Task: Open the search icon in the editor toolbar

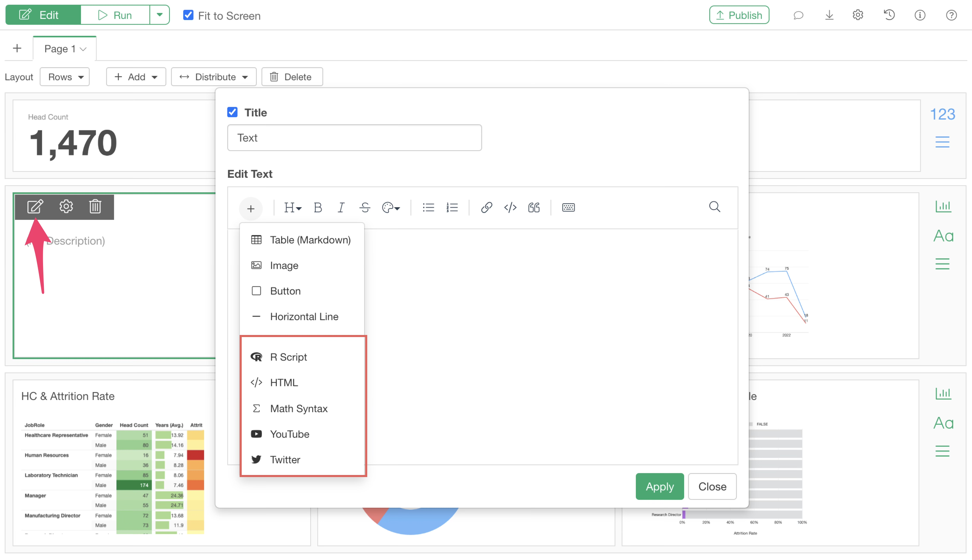Action: point(714,207)
